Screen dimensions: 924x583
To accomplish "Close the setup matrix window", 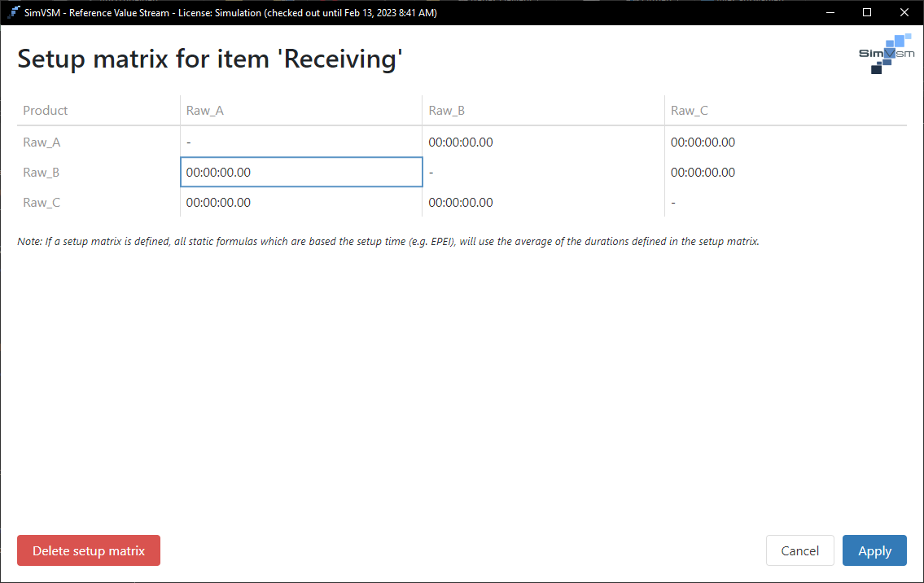I will coord(904,12).
